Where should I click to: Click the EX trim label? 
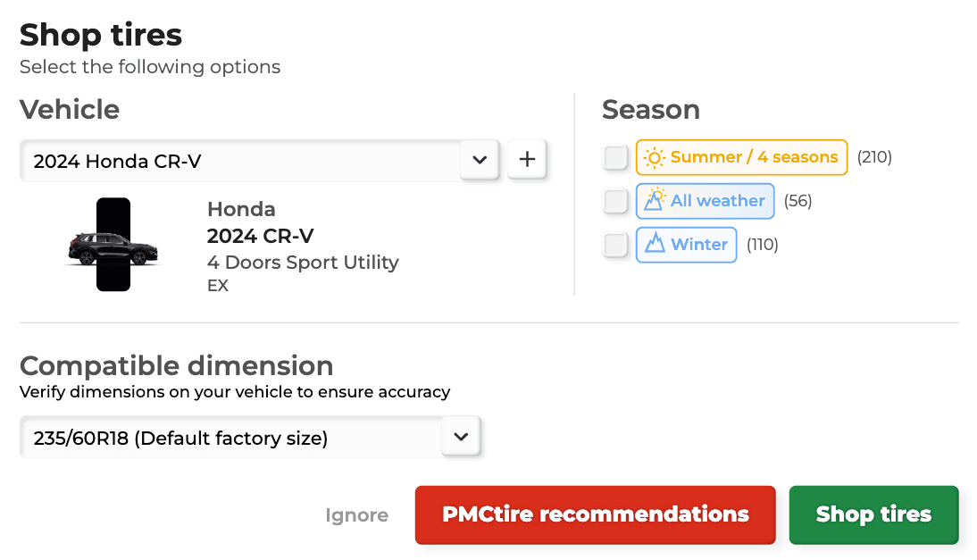coord(218,286)
